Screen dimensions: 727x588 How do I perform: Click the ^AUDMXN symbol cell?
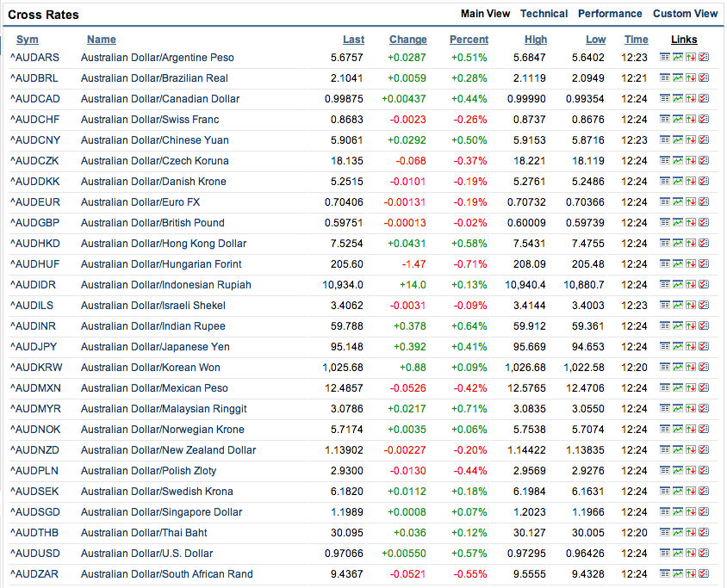click(34, 388)
